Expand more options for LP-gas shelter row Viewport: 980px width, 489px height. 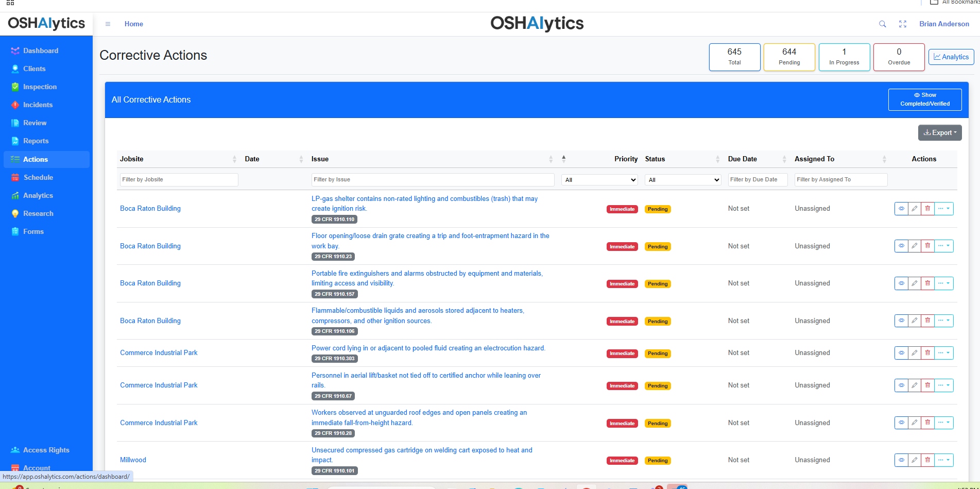(944, 209)
